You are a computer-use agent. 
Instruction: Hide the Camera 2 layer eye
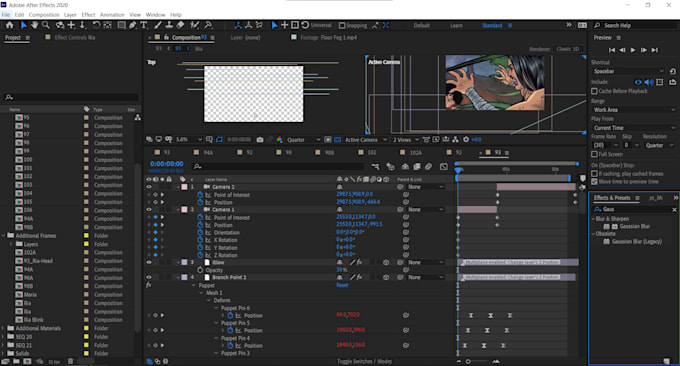point(149,187)
